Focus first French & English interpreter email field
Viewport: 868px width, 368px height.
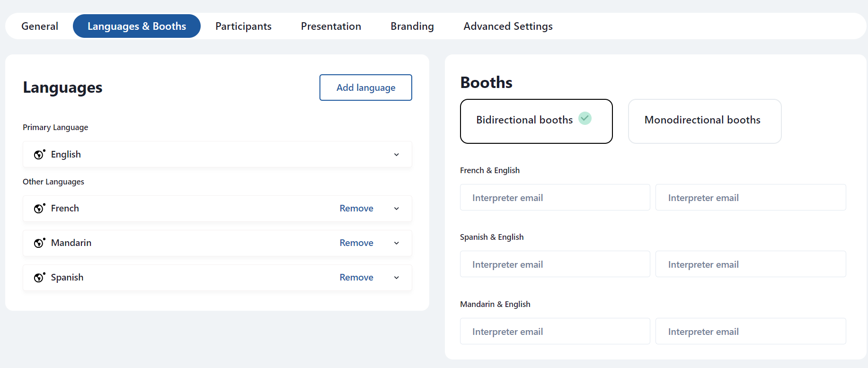(x=555, y=197)
